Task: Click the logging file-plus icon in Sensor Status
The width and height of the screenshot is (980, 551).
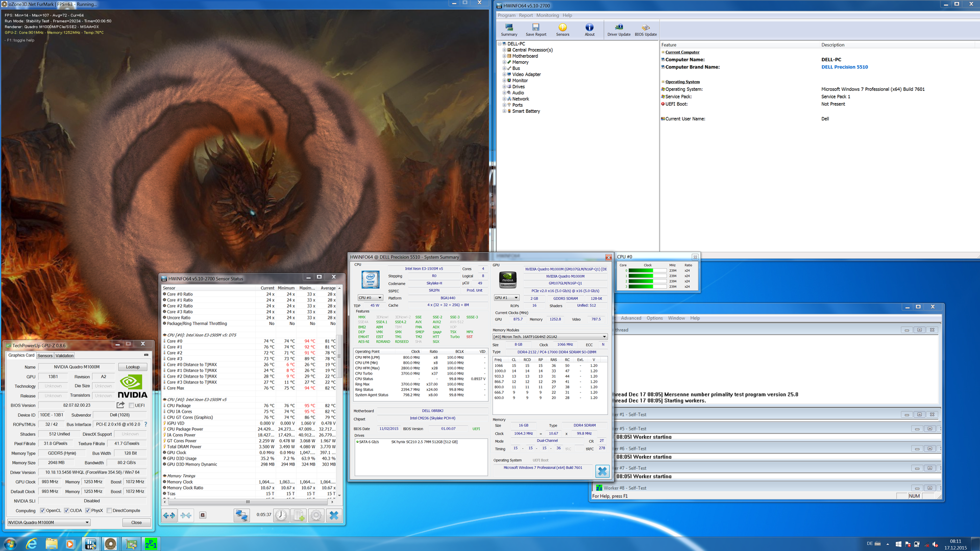Action: pyautogui.click(x=299, y=515)
